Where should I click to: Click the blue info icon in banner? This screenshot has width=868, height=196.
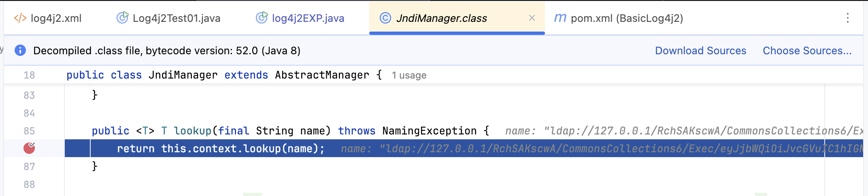click(20, 51)
